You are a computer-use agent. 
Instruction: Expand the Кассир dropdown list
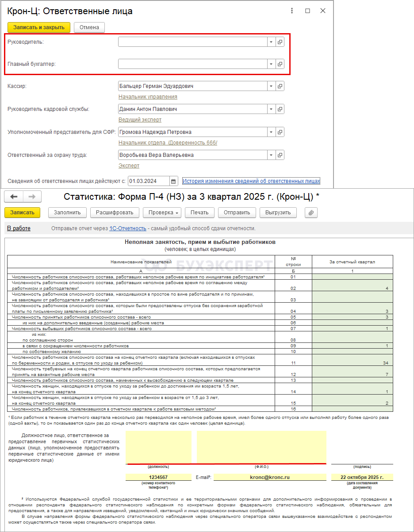click(x=271, y=86)
